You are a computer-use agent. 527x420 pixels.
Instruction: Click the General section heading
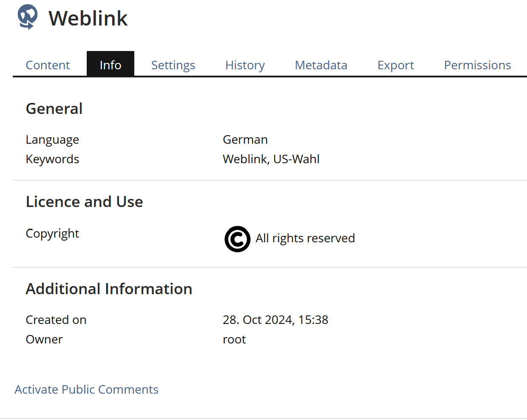pos(54,109)
